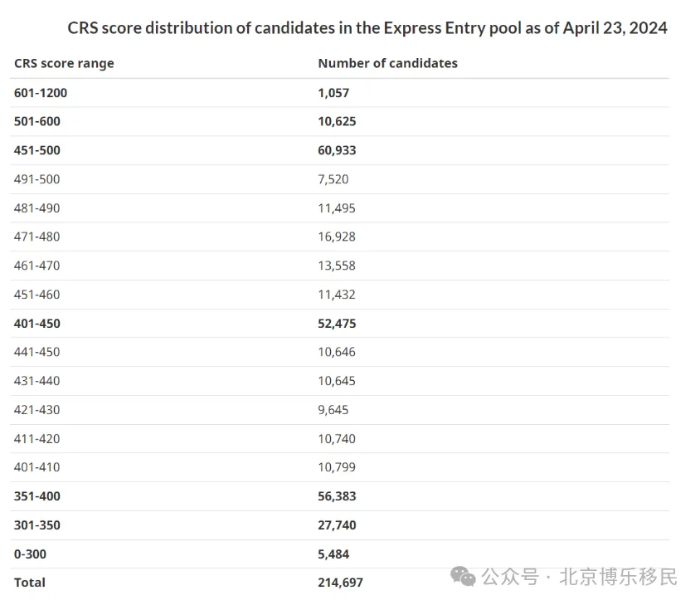
Task: Click the 27,740 candidates value
Action: click(337, 525)
